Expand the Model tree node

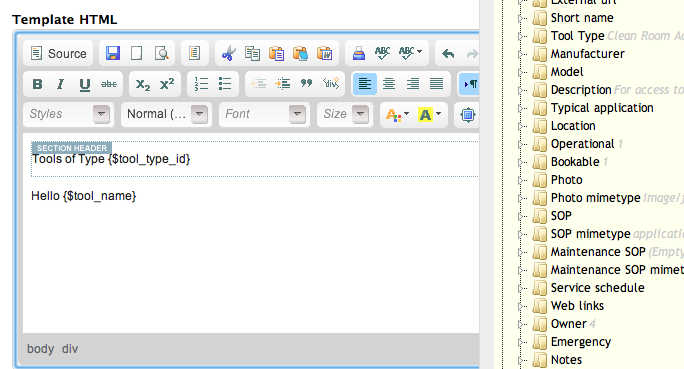pyautogui.click(x=520, y=72)
